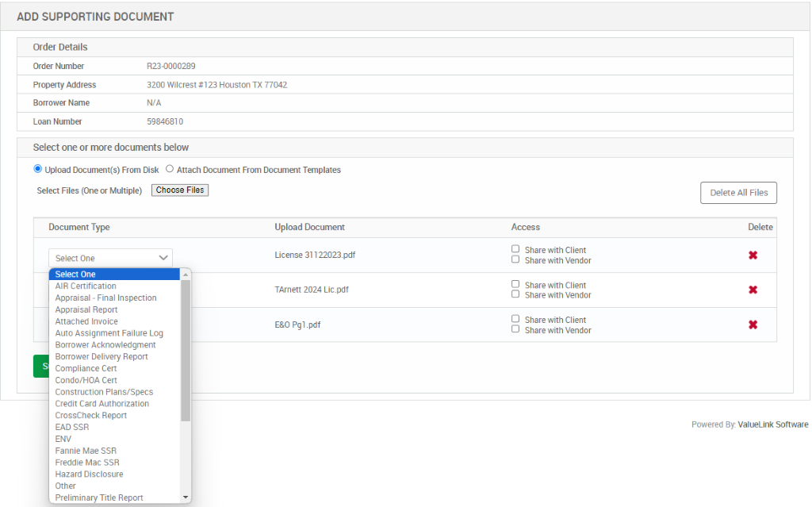
Task: Choose Credit Card Authorization option
Action: click(114, 404)
